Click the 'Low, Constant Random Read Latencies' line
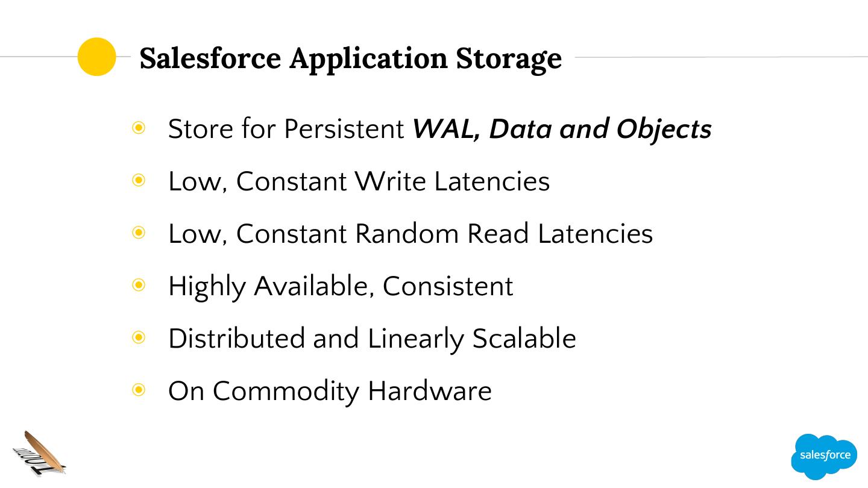 (410, 234)
